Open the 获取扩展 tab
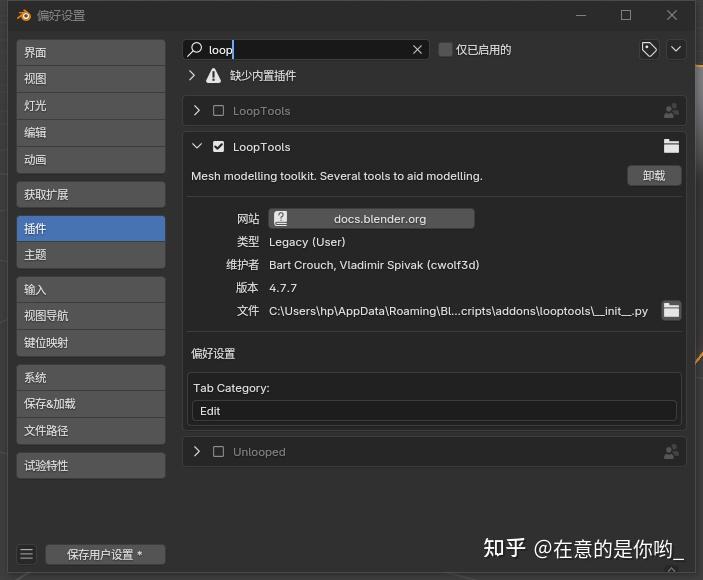Image resolution: width=703 pixels, height=580 pixels. (x=91, y=195)
